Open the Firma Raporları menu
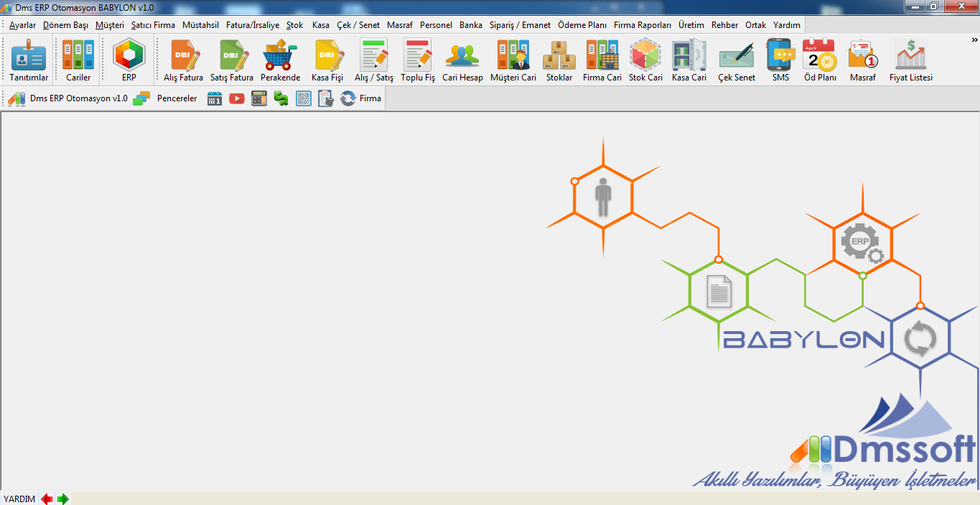Image resolution: width=980 pixels, height=505 pixels. point(642,25)
